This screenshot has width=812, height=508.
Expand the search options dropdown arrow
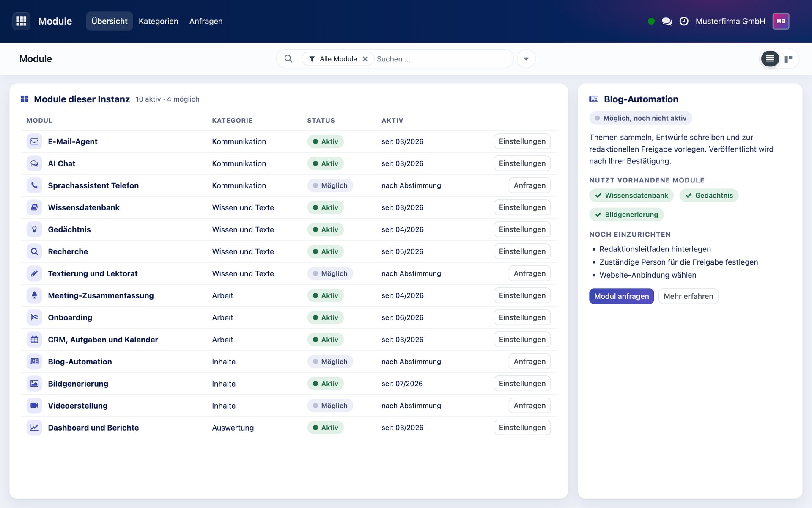[526, 59]
